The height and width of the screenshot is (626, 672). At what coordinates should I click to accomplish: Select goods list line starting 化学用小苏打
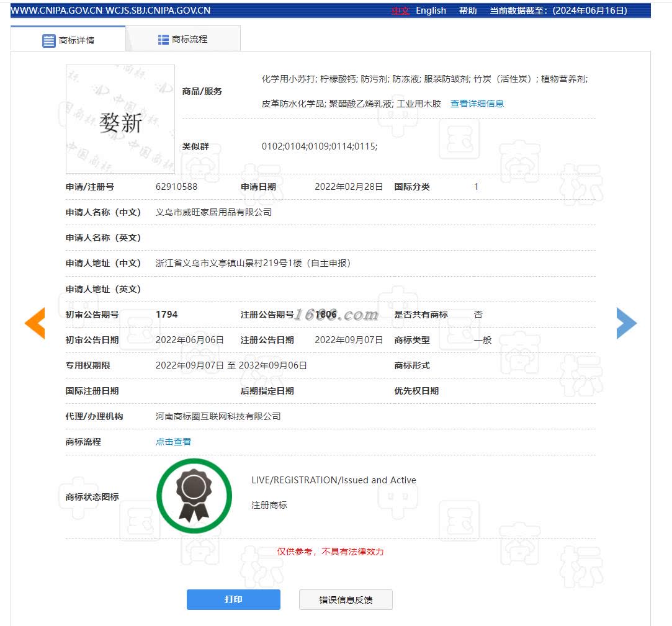pyautogui.click(x=424, y=79)
